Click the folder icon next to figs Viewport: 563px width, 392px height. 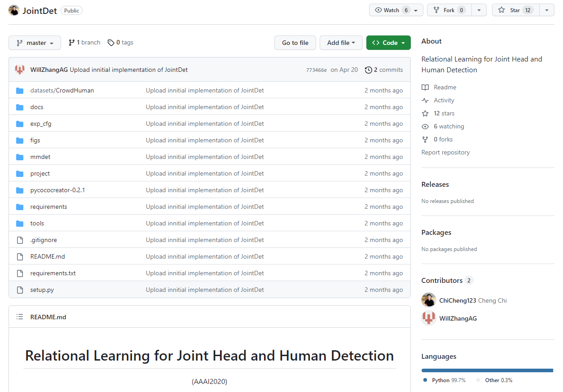tap(20, 140)
